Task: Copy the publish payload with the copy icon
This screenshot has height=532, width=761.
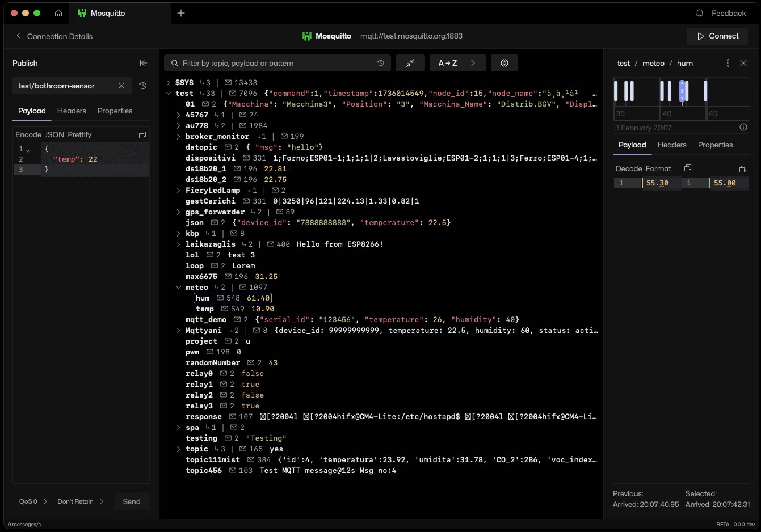Action: point(142,134)
